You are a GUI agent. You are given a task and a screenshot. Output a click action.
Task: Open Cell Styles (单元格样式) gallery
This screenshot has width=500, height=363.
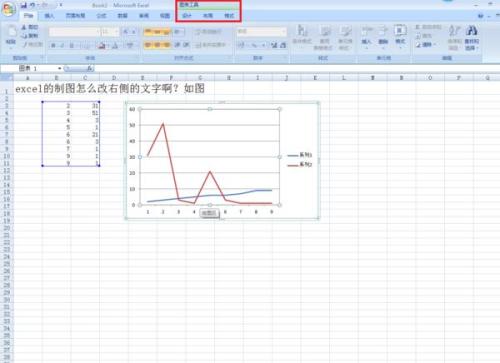[x=345, y=37]
